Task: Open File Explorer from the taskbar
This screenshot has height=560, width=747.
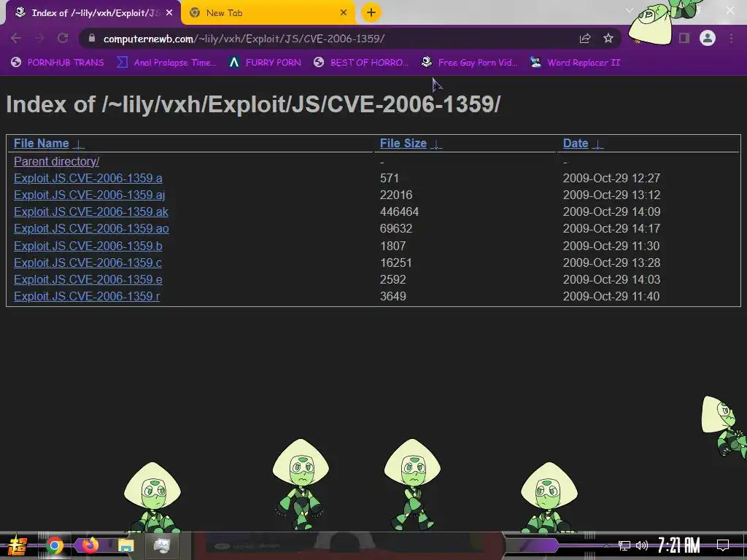Action: [x=125, y=545]
